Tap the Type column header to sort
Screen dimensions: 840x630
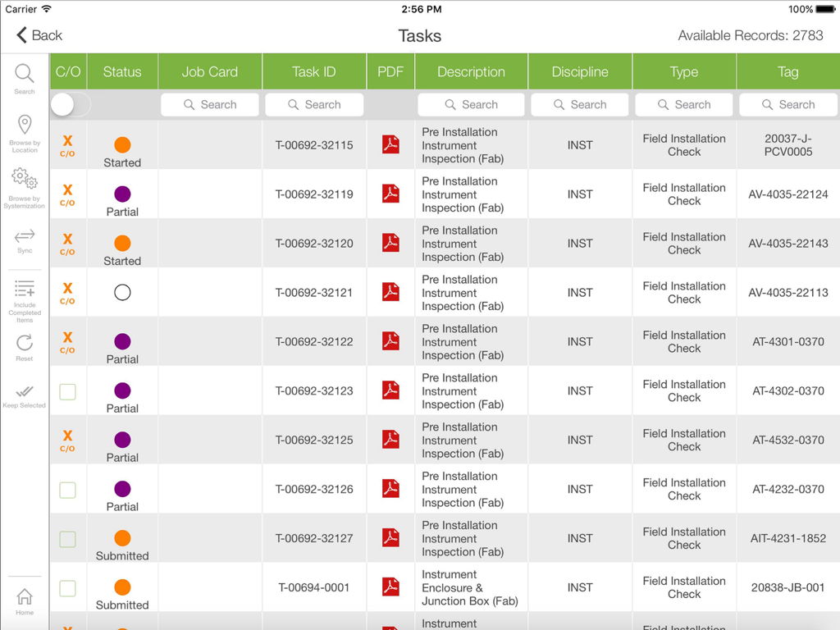683,71
